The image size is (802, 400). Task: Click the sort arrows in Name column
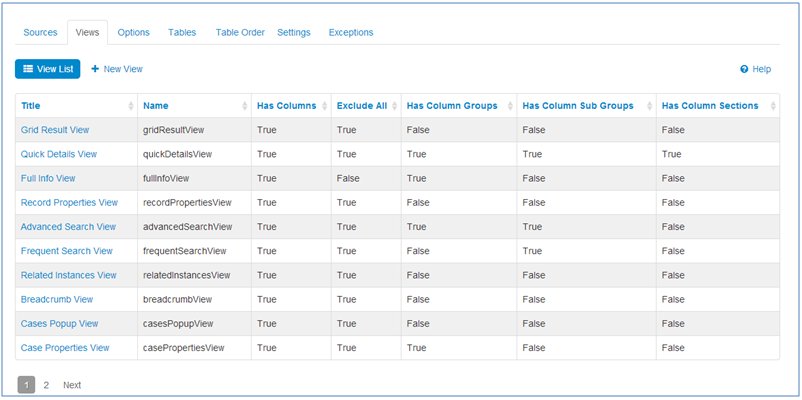(245, 106)
